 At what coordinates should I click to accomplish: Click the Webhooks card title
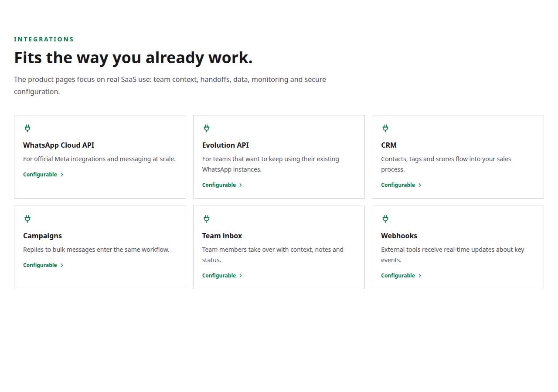coord(399,236)
